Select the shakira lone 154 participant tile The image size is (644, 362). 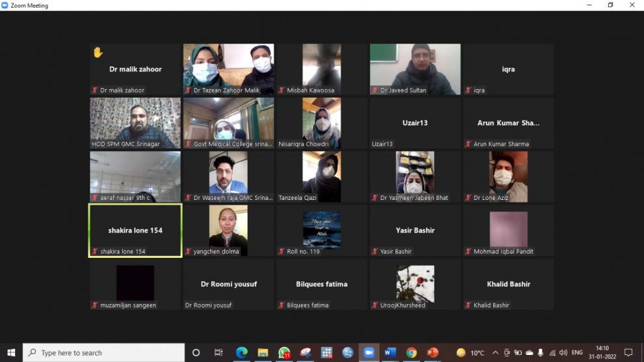click(x=135, y=230)
